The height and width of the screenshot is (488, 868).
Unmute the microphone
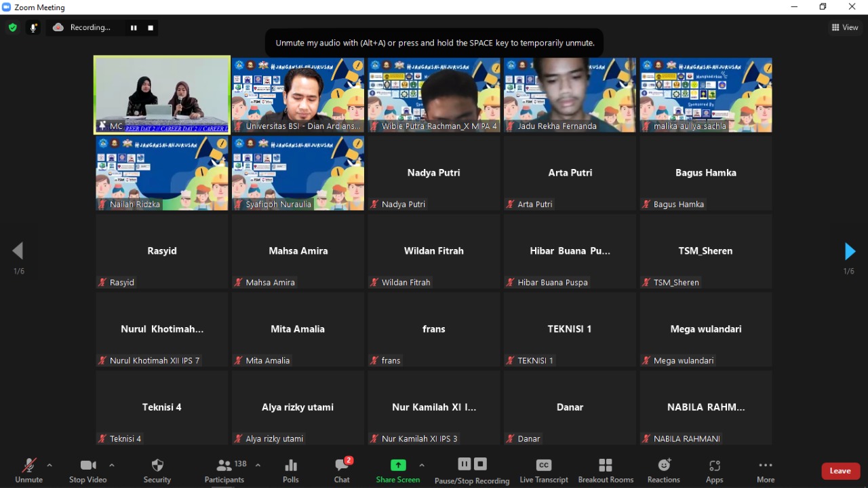tap(29, 470)
